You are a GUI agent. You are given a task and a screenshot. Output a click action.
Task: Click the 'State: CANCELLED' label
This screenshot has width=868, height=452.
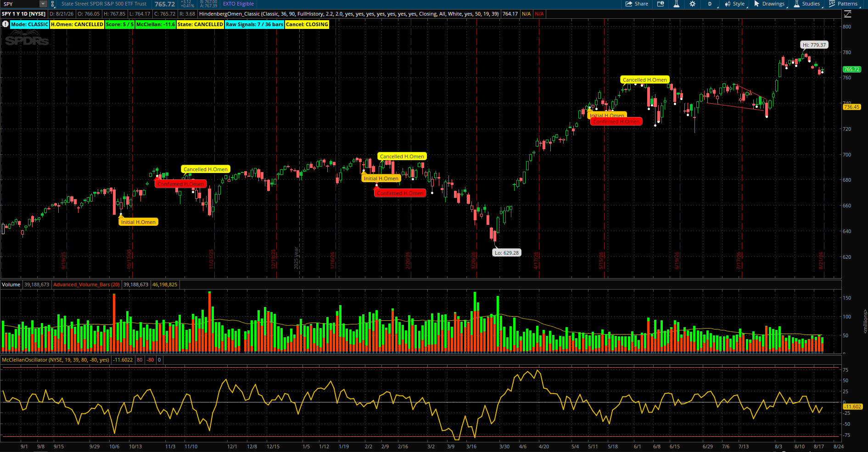click(x=200, y=24)
